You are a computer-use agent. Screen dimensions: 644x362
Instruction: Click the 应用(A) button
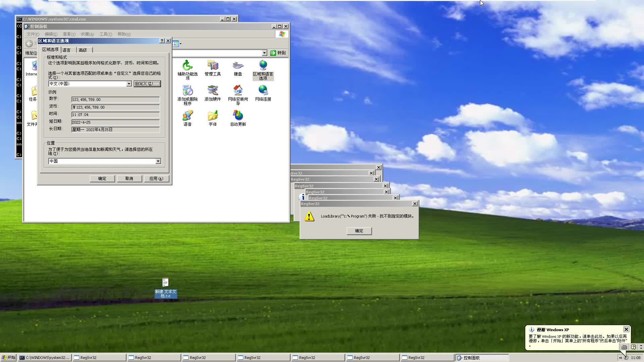tap(156, 179)
